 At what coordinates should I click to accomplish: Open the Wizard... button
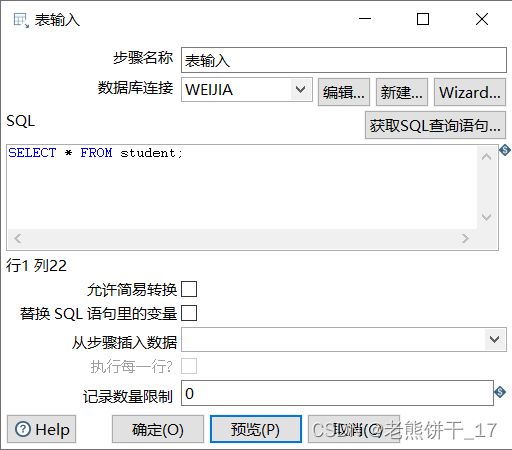(x=470, y=92)
